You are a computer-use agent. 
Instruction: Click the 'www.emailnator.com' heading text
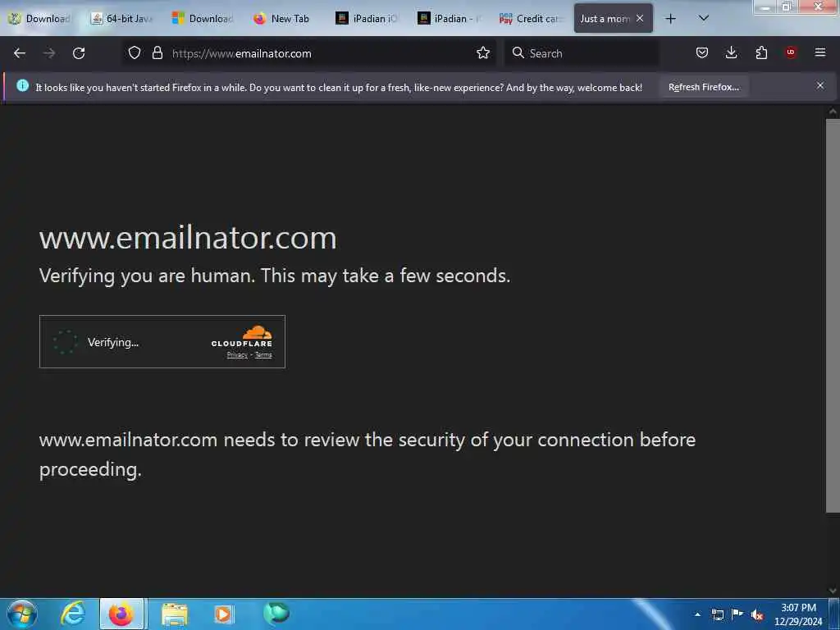click(x=188, y=238)
